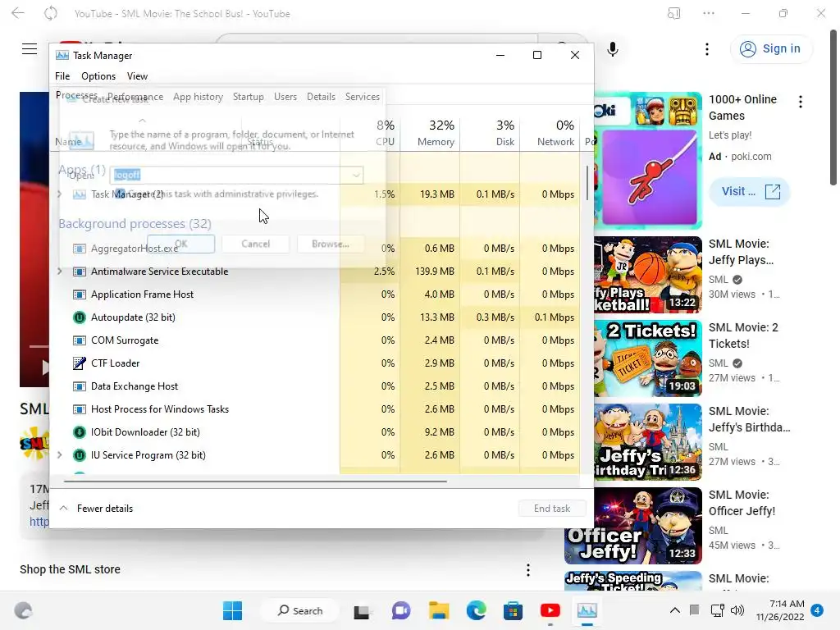Open the Jeffy Plays Basketball thumbnail (13:22)

(x=648, y=275)
